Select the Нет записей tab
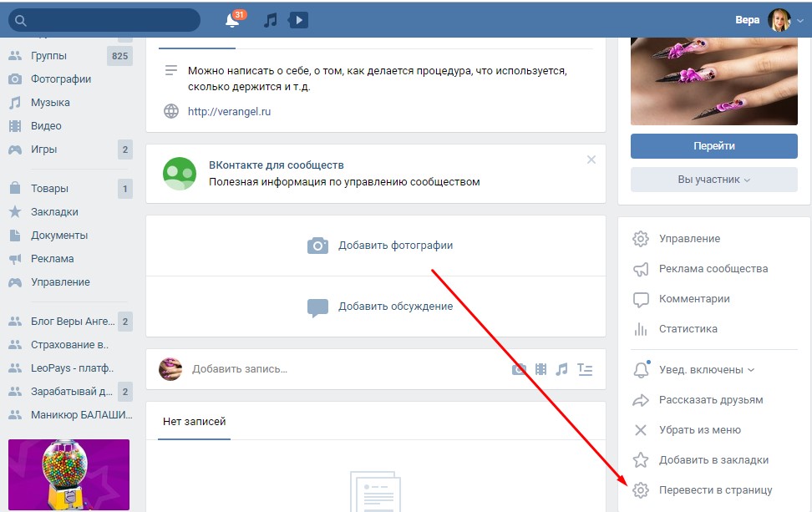This screenshot has width=812, height=512. 194,422
